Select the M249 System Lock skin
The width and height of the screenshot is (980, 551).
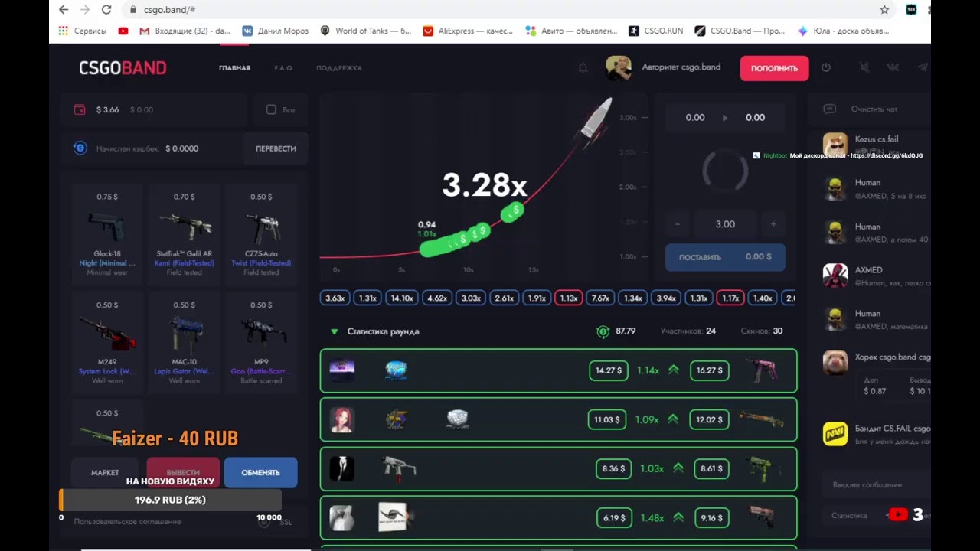[x=107, y=341]
